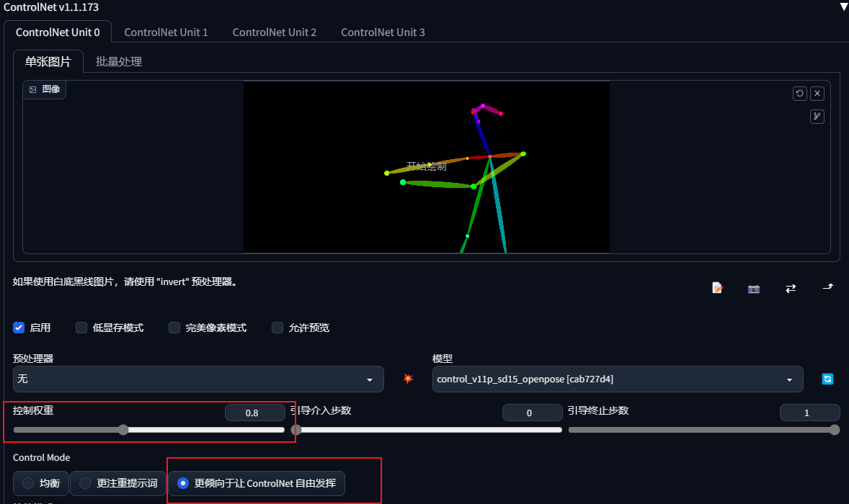Viewport: 849px width, 504px height.
Task: Click the webcam camera icon
Action: pos(754,289)
